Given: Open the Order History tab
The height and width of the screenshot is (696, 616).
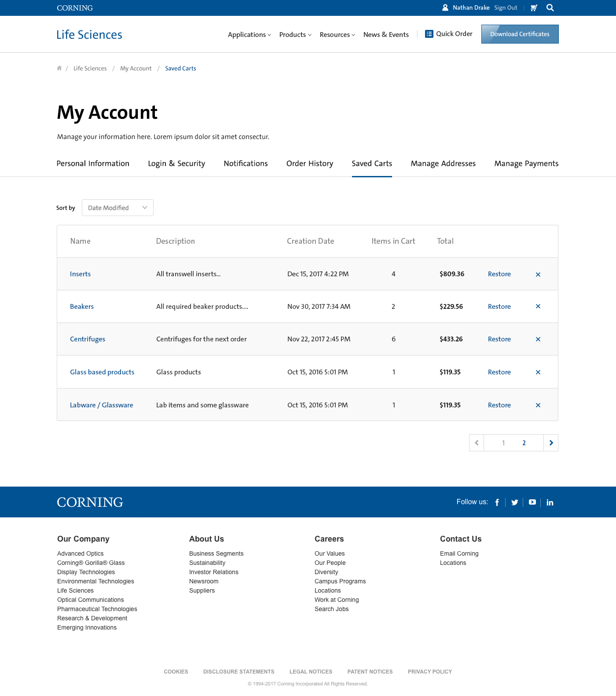Looking at the screenshot, I should point(310,164).
